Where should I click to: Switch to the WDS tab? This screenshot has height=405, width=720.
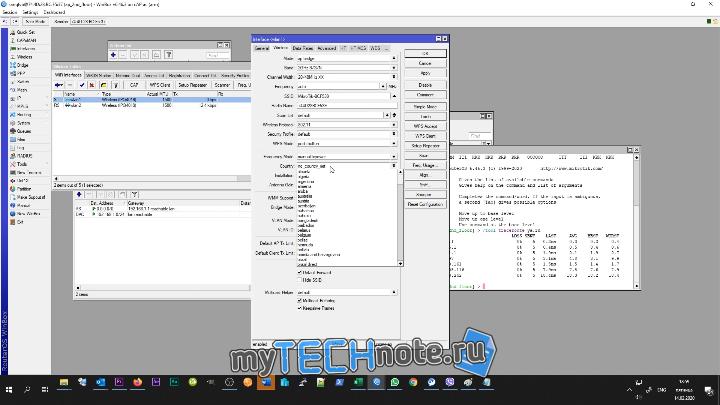click(375, 48)
